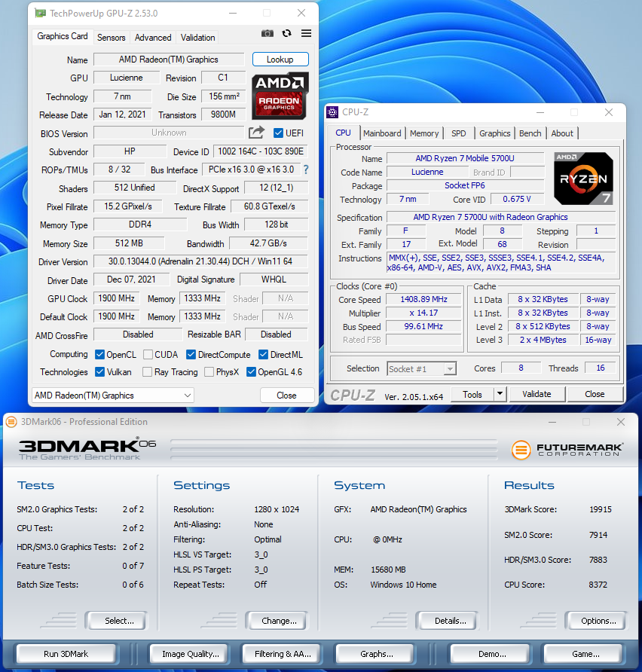Click the Specification field in CPU-Z

[501, 217]
